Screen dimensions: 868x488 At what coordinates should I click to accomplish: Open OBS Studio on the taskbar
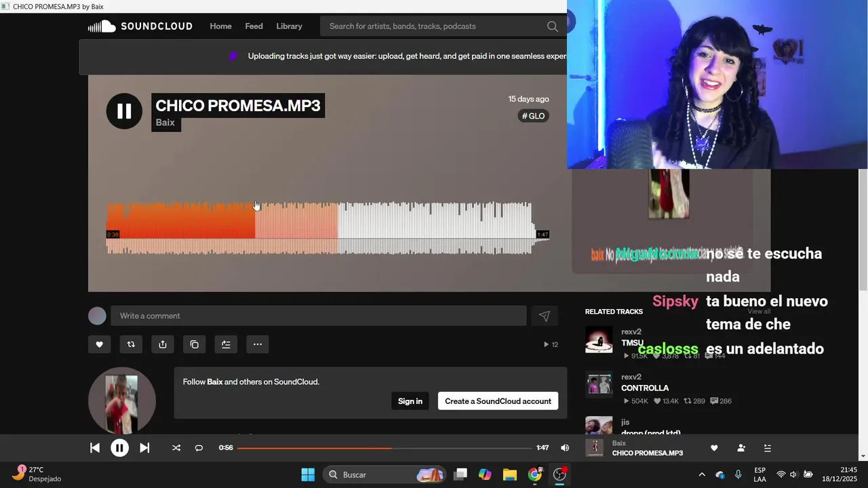click(x=560, y=474)
